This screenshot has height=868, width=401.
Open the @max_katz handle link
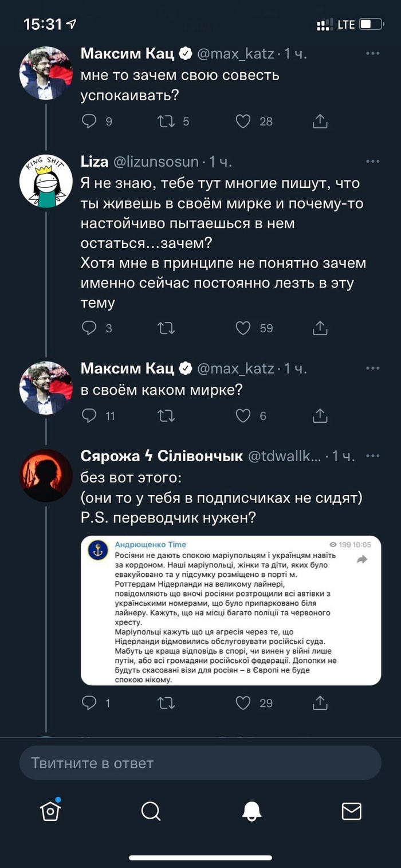235,54
